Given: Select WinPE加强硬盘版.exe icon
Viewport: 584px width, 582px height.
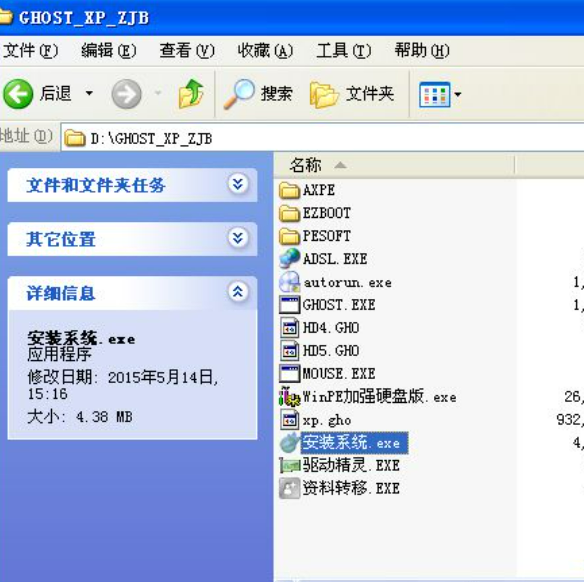Looking at the screenshot, I should tap(289, 397).
